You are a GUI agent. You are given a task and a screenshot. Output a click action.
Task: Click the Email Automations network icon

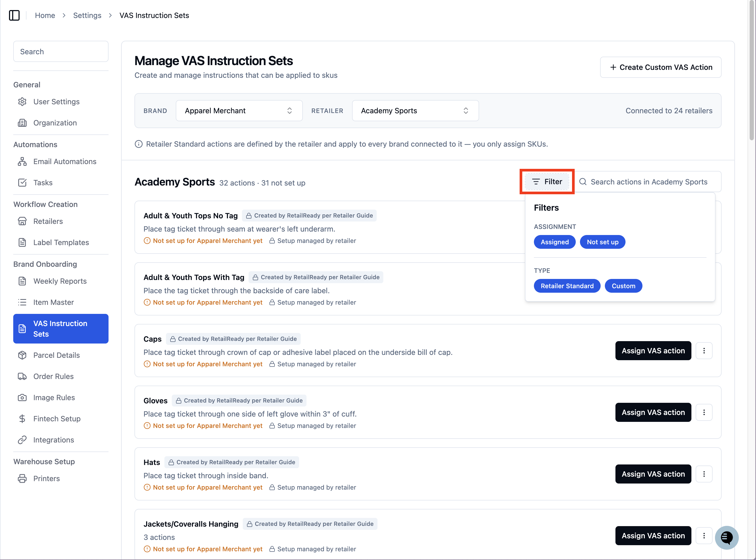[x=22, y=161]
